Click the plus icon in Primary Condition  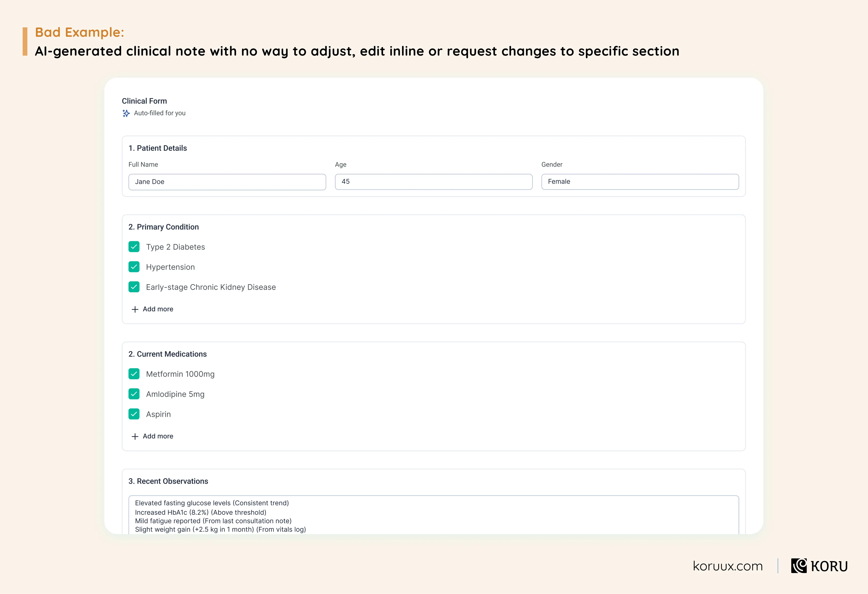[x=135, y=309]
